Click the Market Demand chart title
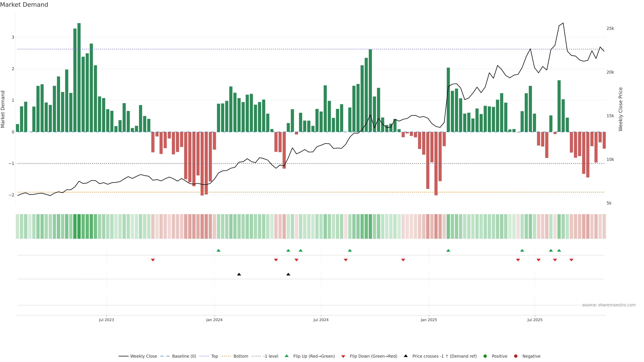The height and width of the screenshot is (362, 644). (x=24, y=5)
